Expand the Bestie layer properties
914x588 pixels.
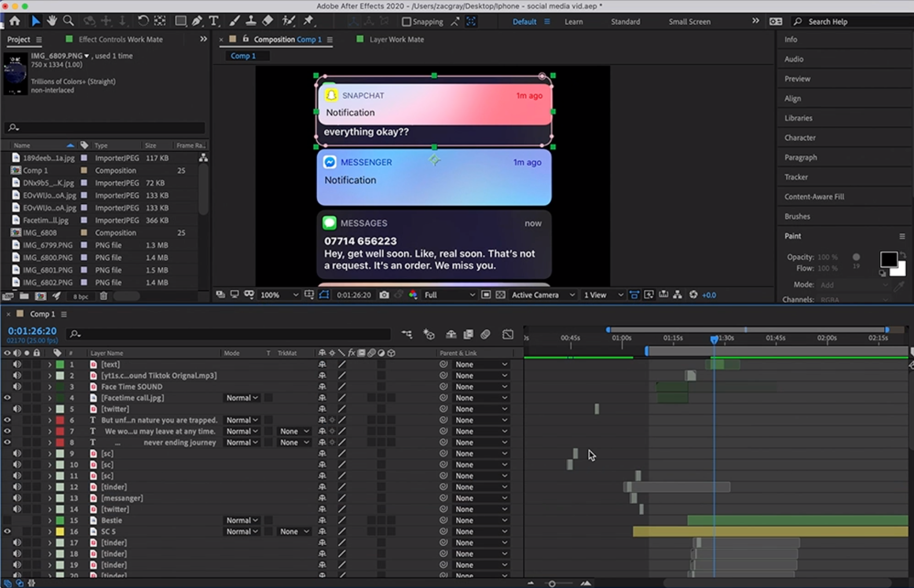pos(50,521)
